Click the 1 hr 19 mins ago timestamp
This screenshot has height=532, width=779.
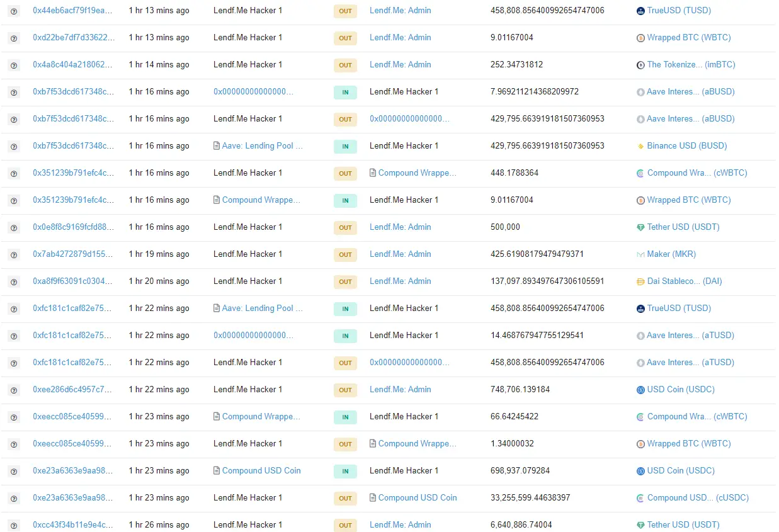pos(159,254)
